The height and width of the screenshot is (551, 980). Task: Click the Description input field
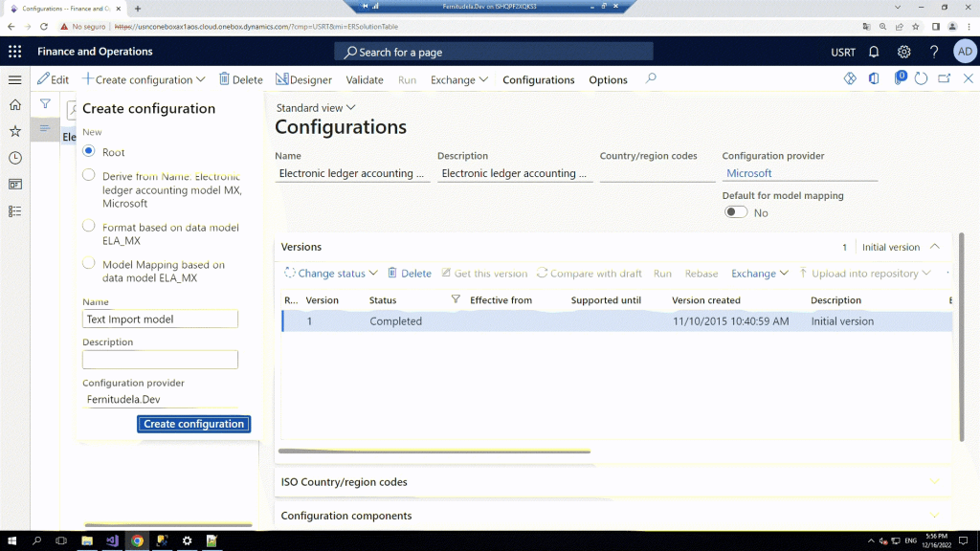click(x=160, y=360)
